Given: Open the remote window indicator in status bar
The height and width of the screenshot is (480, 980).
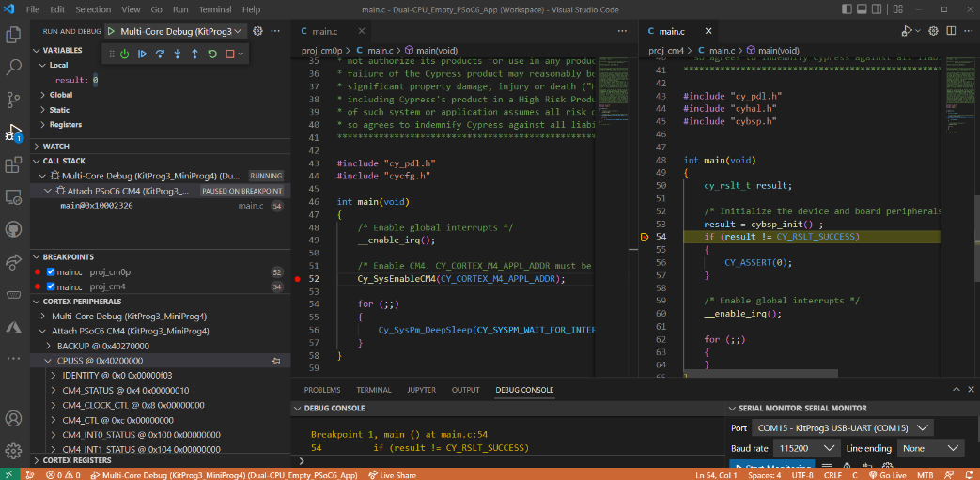Looking at the screenshot, I should pyautogui.click(x=10, y=474).
